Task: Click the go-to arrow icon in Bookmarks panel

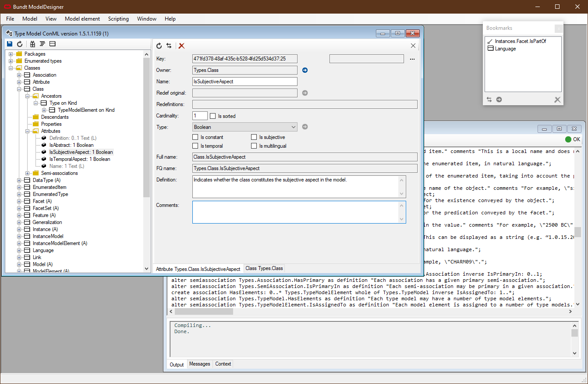Action: point(499,100)
